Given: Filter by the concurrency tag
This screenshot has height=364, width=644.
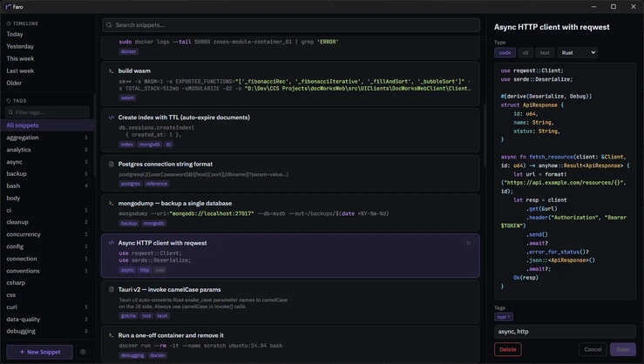Looking at the screenshot, I should click(47, 234).
